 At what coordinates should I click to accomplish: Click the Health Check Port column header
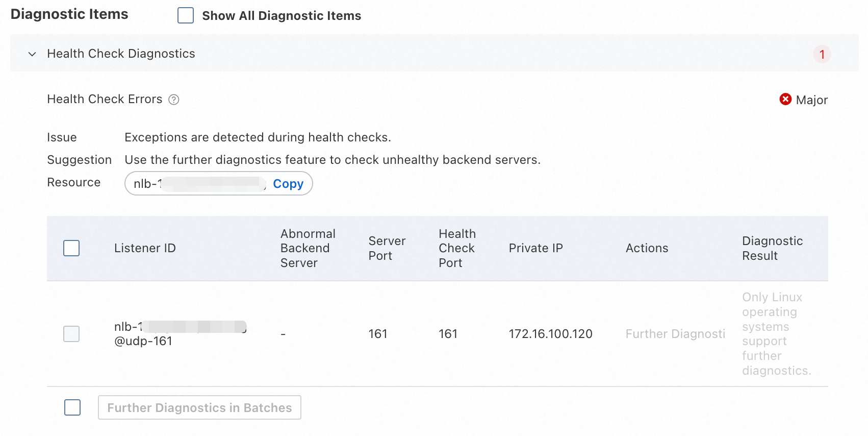click(456, 248)
